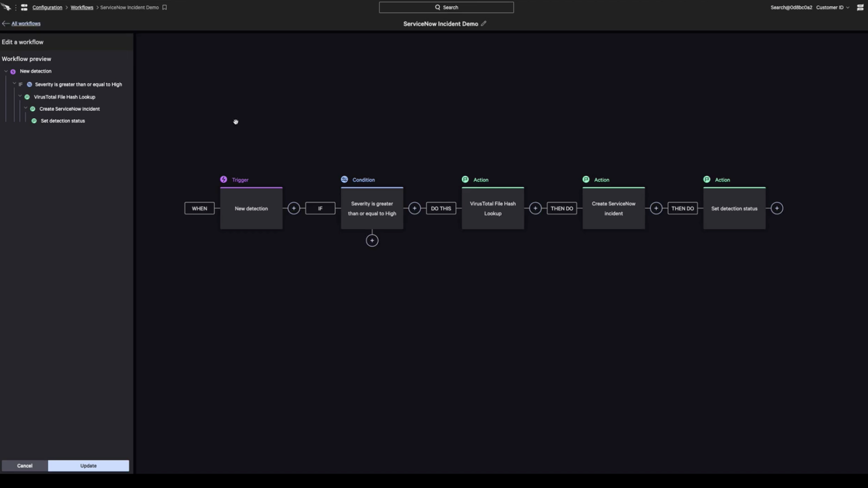Image resolution: width=868 pixels, height=488 pixels.
Task: Select the New detection trigger node
Action: click(x=251, y=208)
